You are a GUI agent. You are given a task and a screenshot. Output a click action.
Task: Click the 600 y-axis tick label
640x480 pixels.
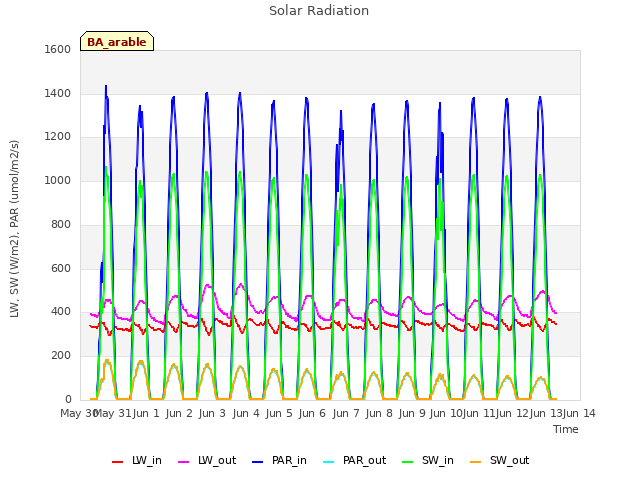(61, 268)
